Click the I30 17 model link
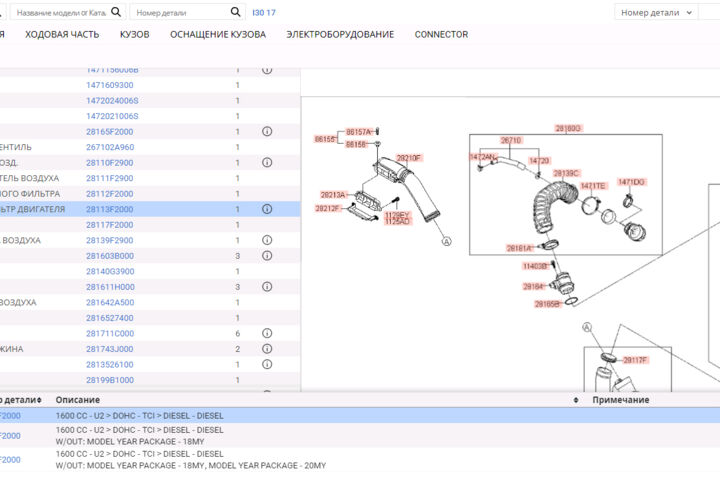Image resolution: width=720 pixels, height=480 pixels. (x=264, y=12)
